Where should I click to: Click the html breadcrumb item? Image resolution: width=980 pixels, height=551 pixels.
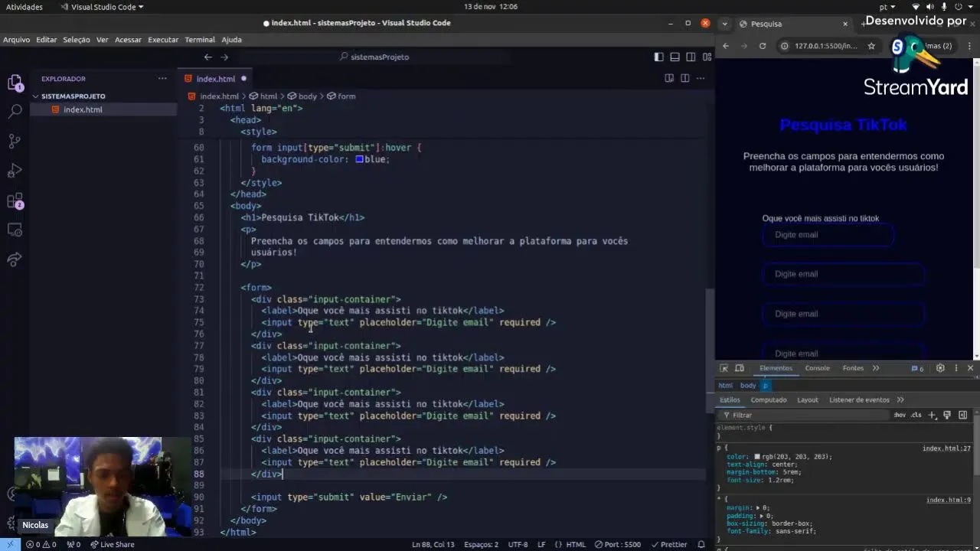263,96
